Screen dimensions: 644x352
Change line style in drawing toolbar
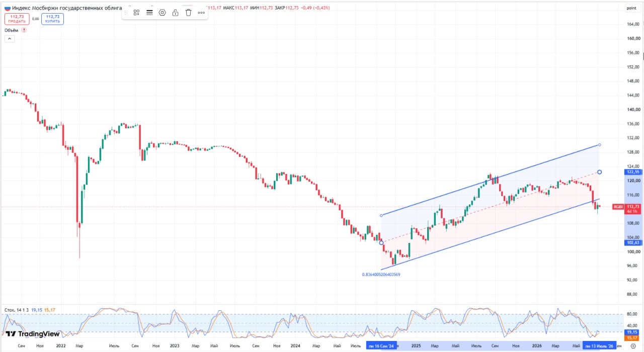click(149, 13)
